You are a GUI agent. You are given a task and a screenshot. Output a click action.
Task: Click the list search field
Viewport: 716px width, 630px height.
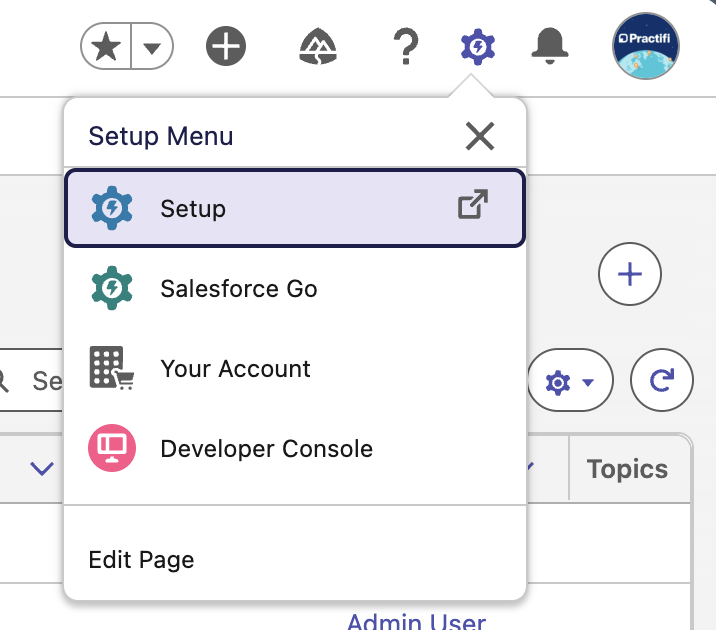31,380
